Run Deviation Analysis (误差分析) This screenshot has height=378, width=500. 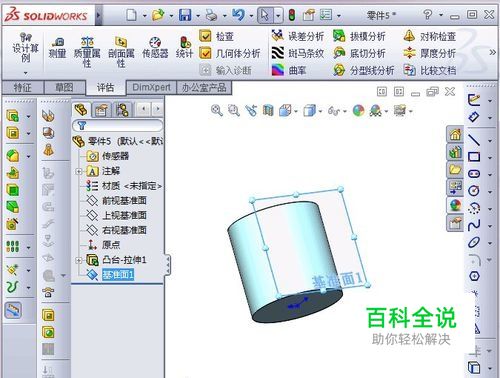pyautogui.click(x=298, y=36)
